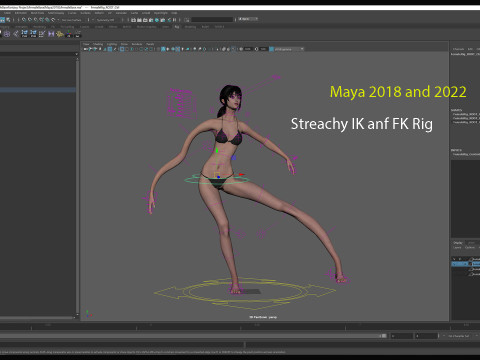
Task: Toggle the color management icon beside the camera dropdown
Action: coord(271,49)
